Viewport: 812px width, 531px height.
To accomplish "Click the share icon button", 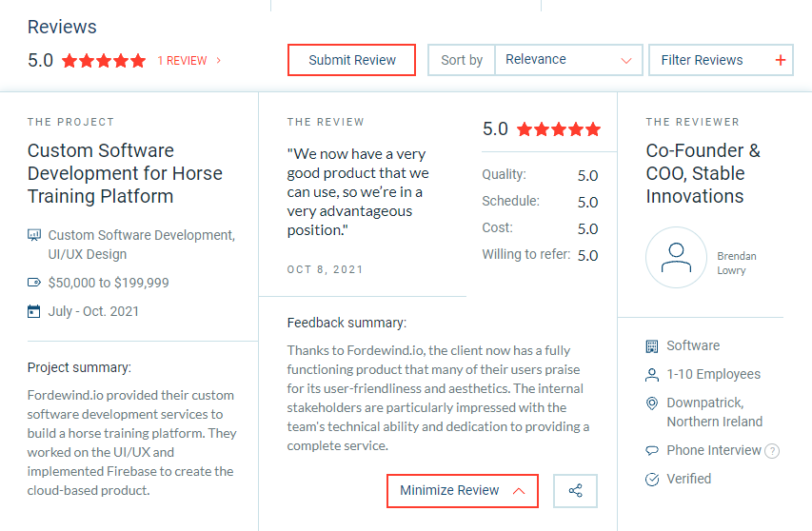I will coord(575,491).
